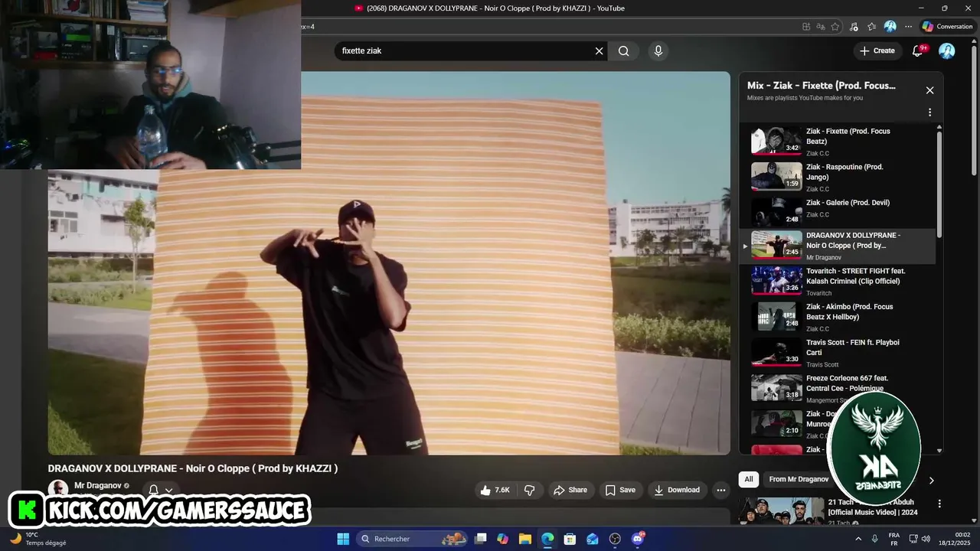Open the Edge profile avatar

[890, 27]
